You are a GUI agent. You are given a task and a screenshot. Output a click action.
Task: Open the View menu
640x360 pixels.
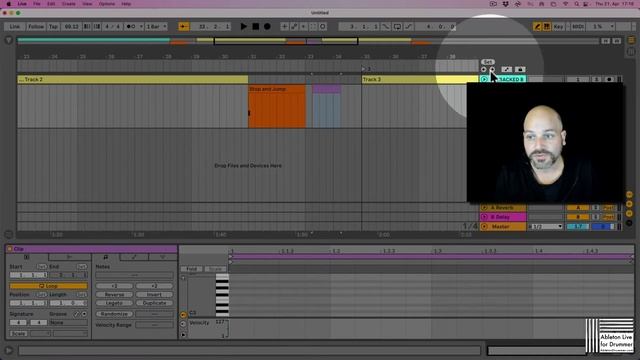(87, 4)
